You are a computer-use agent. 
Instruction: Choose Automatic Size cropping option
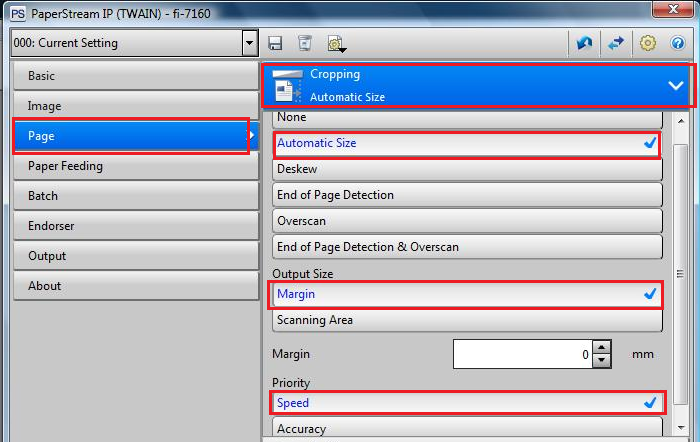click(x=467, y=143)
